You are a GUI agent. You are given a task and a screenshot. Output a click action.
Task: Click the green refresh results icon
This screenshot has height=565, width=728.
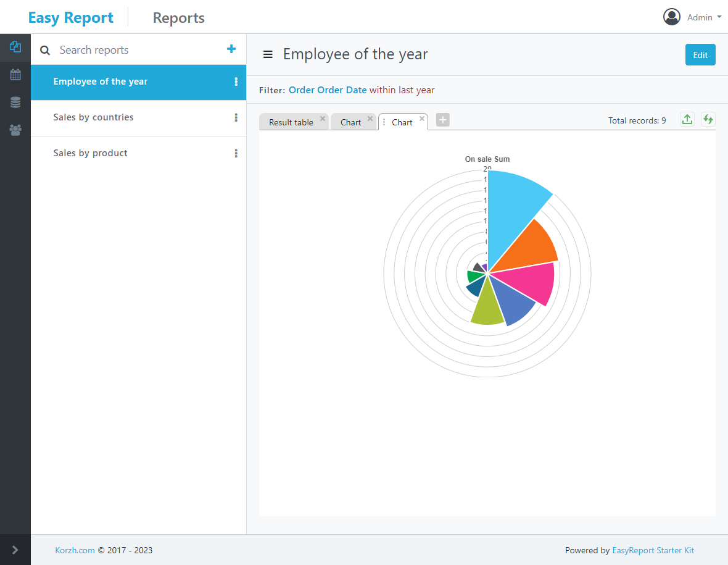click(x=708, y=120)
